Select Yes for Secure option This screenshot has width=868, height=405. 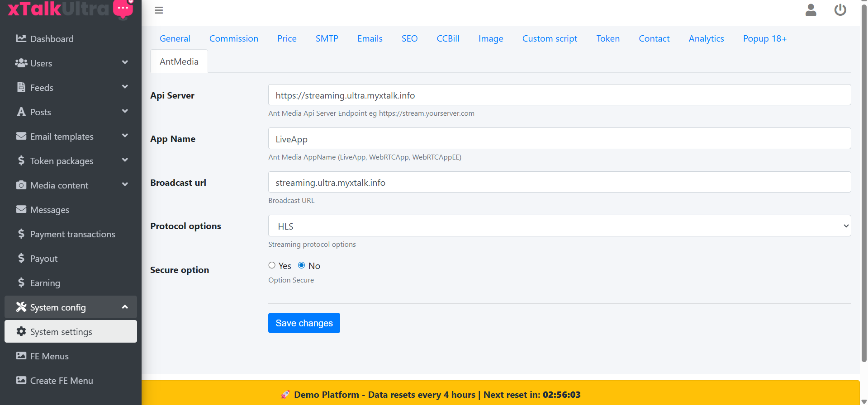[272, 265]
